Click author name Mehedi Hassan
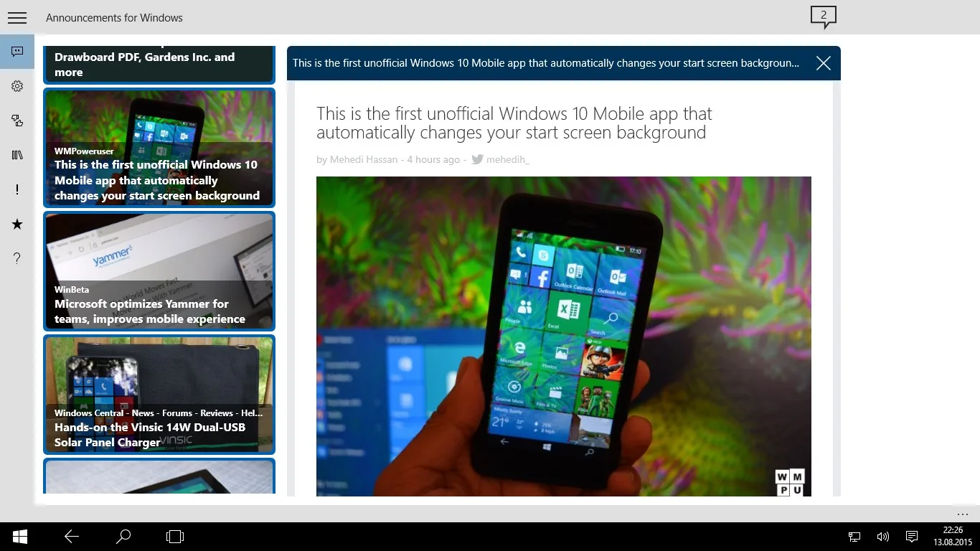This screenshot has height=551, width=980. (x=364, y=159)
